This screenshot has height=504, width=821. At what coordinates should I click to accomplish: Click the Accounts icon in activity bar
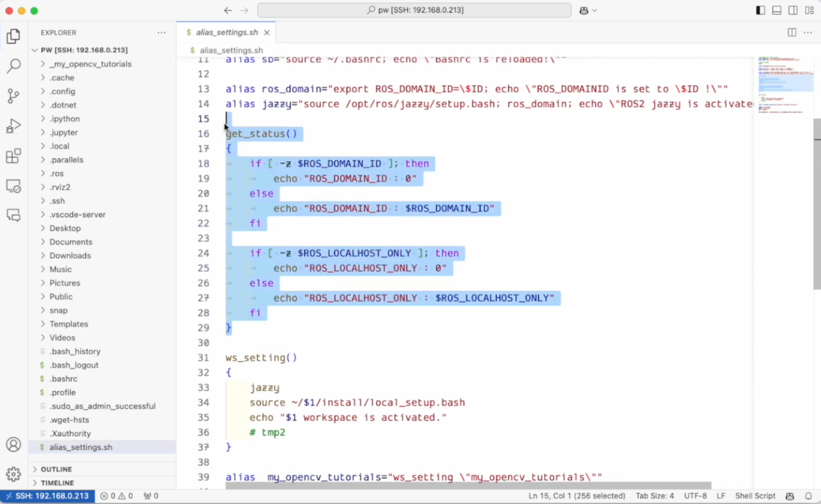(x=14, y=444)
